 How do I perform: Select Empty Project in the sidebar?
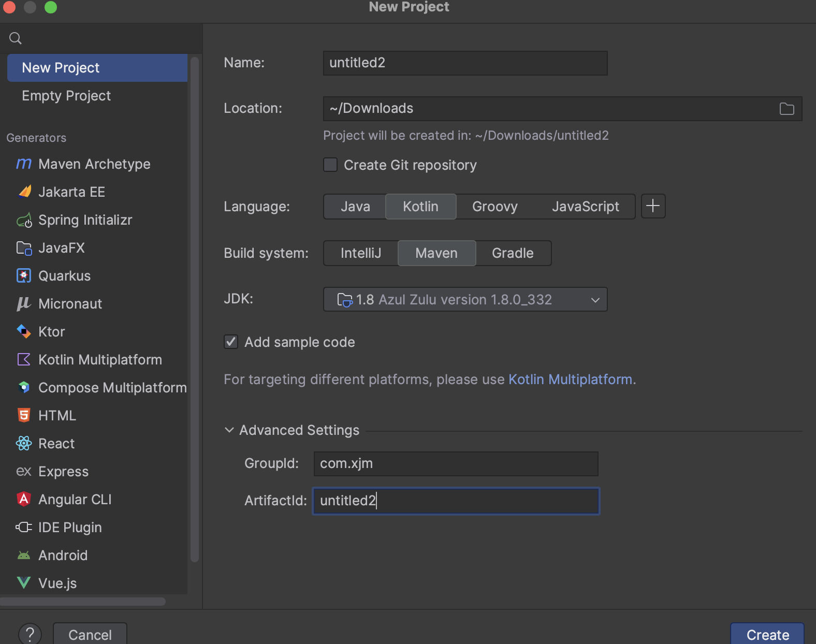pos(97,96)
